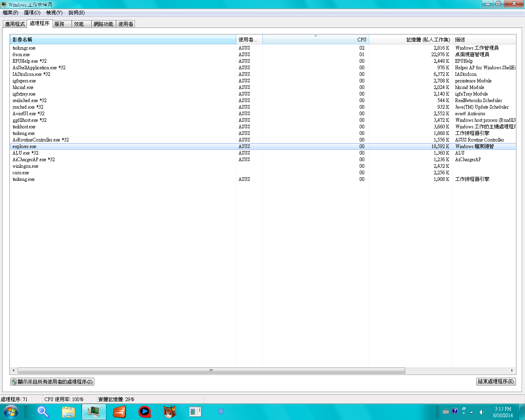Select the dwm.exe process row
The height and width of the screenshot is (420, 525).
click(262, 55)
